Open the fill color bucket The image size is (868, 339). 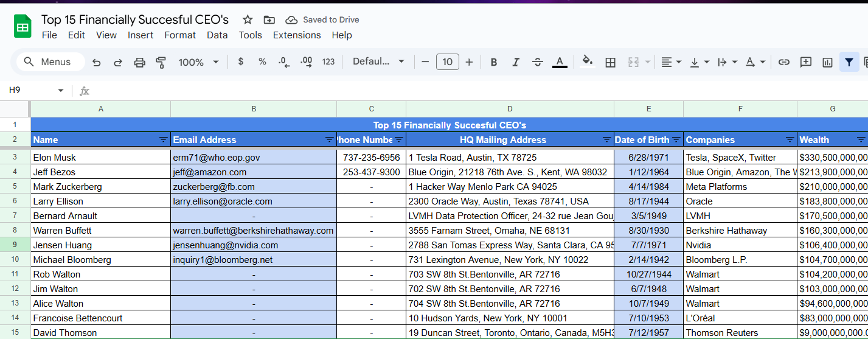tap(588, 61)
